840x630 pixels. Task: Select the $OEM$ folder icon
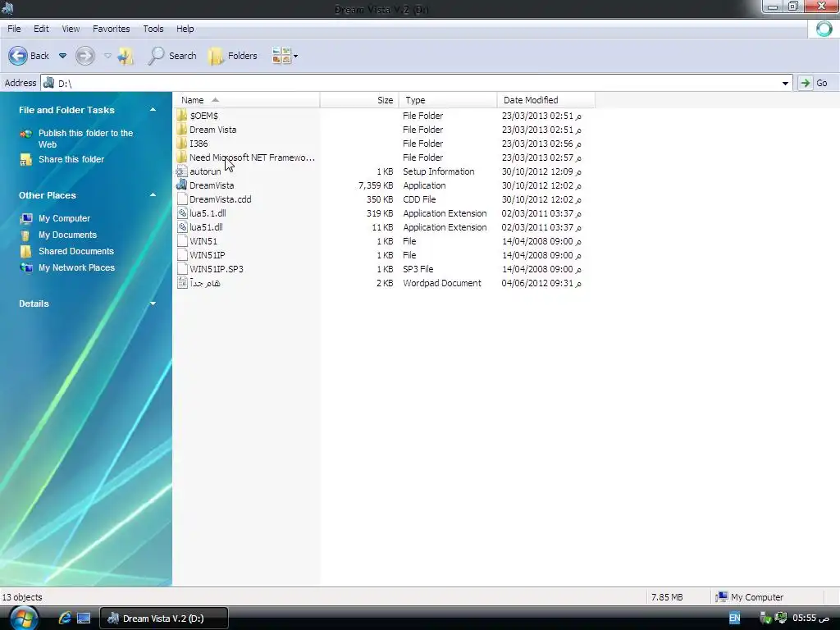click(181, 115)
